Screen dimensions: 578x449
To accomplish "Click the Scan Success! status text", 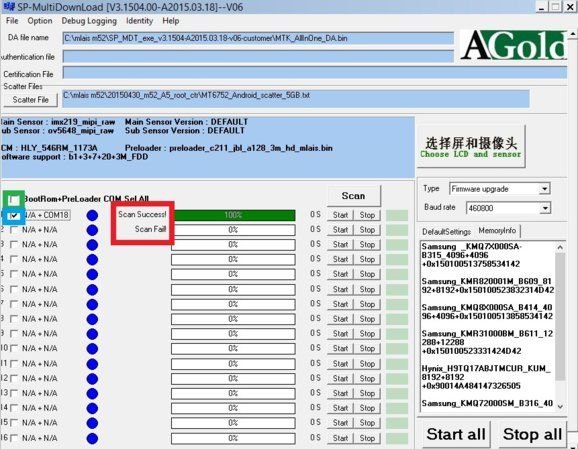I will [x=142, y=214].
